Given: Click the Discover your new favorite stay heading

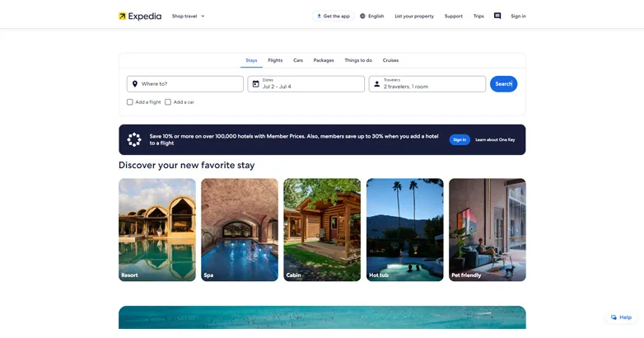Looking at the screenshot, I should coord(186,166).
